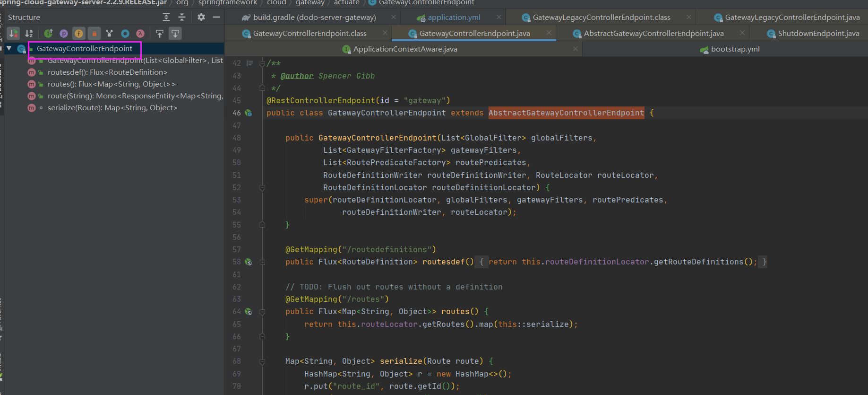The height and width of the screenshot is (395, 868).
Task: Click @RestControllerEndpoint annotation on line 45
Action: click(x=320, y=100)
